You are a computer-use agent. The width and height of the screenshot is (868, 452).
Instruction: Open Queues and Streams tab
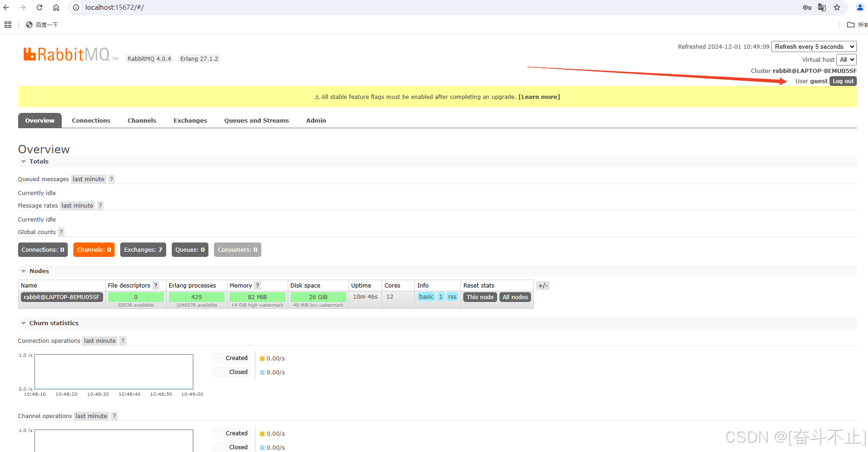click(x=257, y=120)
